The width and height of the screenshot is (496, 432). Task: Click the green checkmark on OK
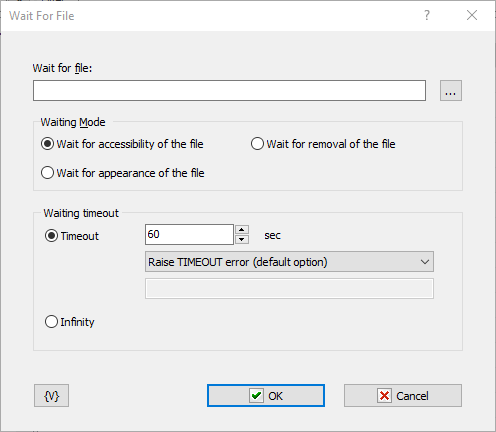[x=256, y=396]
